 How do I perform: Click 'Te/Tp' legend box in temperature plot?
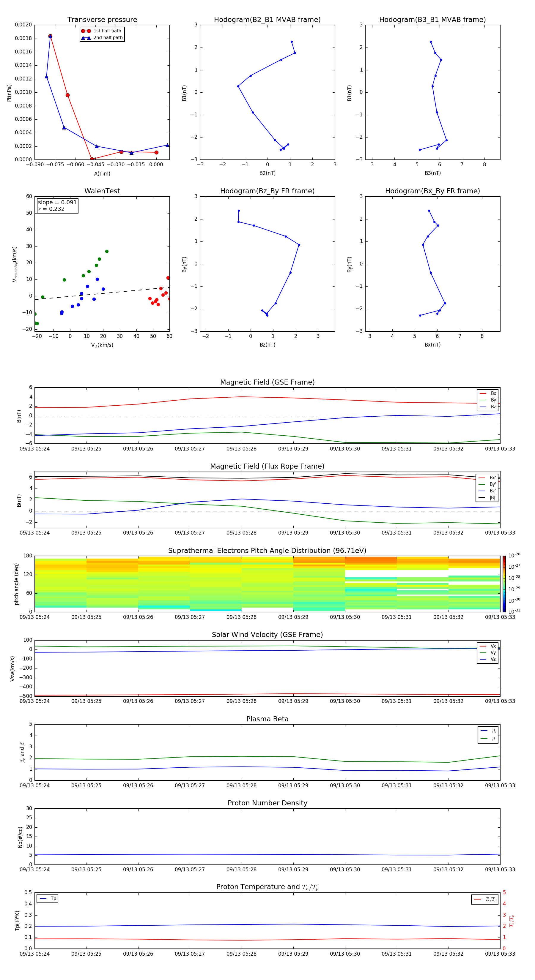coord(484,899)
